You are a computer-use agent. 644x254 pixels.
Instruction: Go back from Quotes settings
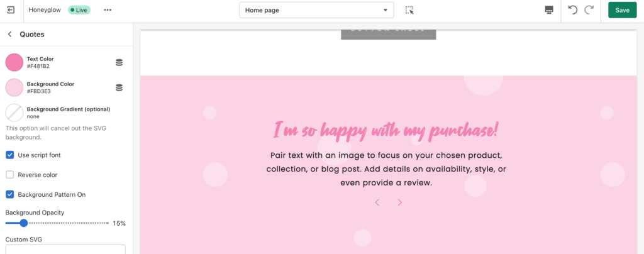[10, 35]
